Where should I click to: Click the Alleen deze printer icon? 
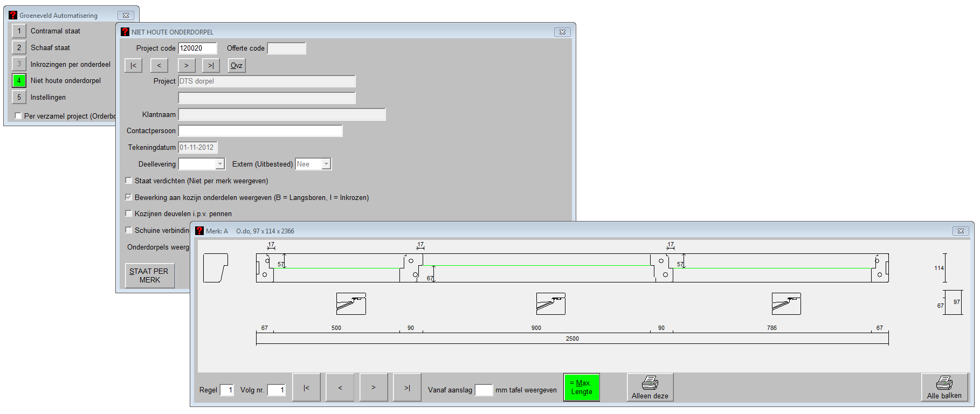click(650, 383)
